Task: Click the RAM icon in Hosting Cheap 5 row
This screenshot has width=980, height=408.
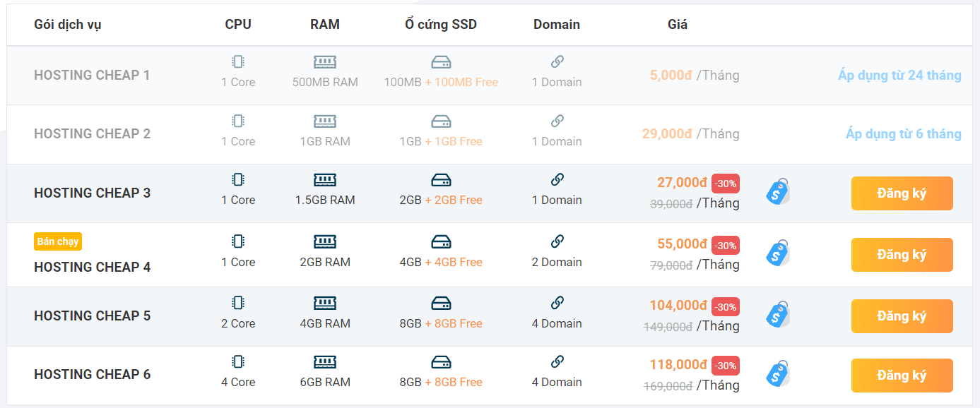Action: coord(325,303)
